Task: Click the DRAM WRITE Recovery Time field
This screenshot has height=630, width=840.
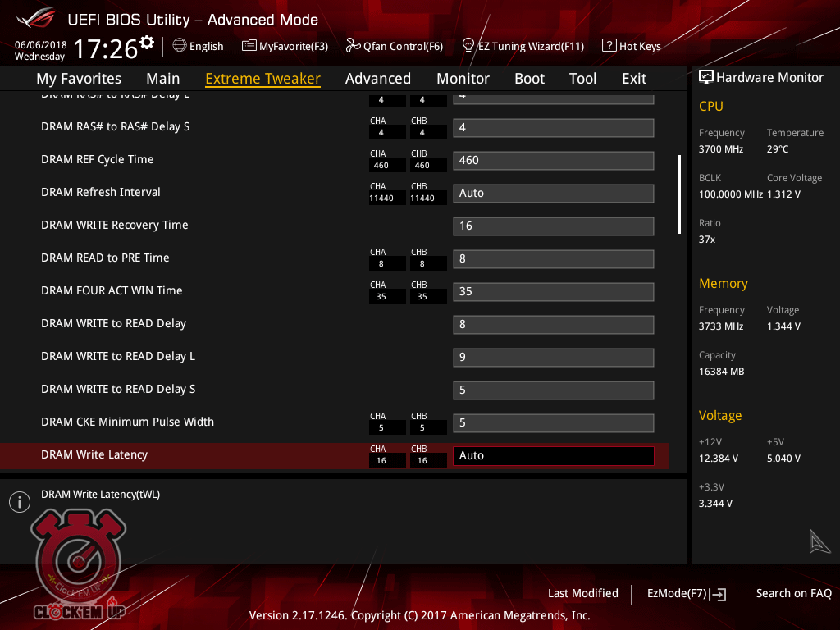Action: click(553, 226)
